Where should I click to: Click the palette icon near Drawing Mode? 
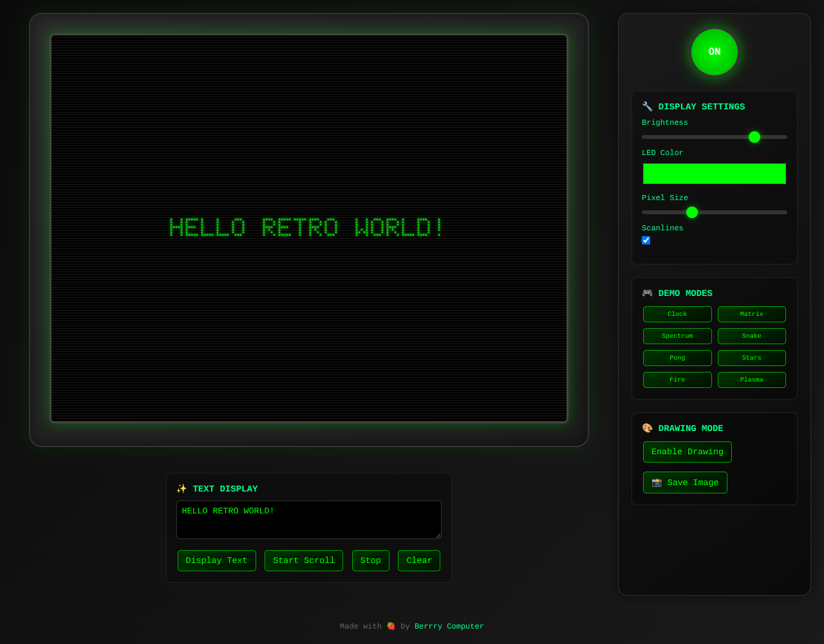coord(647,428)
